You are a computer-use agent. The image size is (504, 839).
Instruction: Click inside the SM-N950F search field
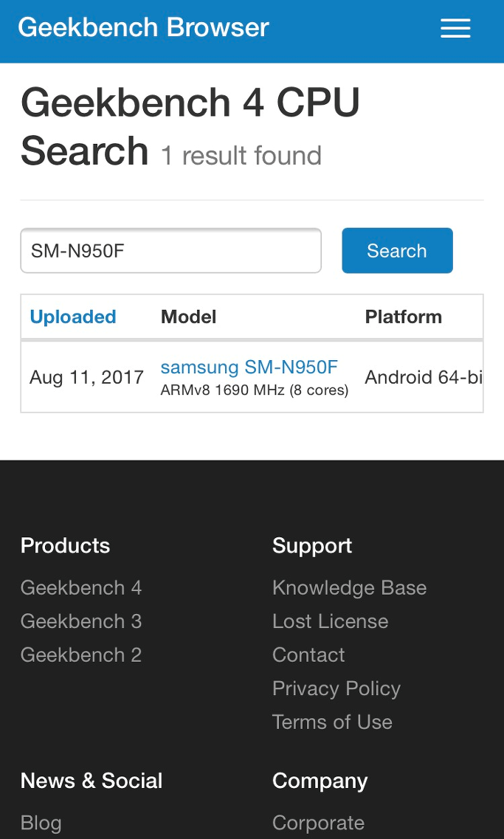170,251
